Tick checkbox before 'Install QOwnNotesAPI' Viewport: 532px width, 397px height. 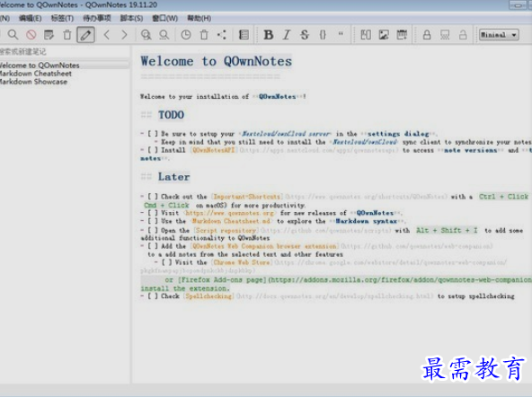click(x=153, y=150)
